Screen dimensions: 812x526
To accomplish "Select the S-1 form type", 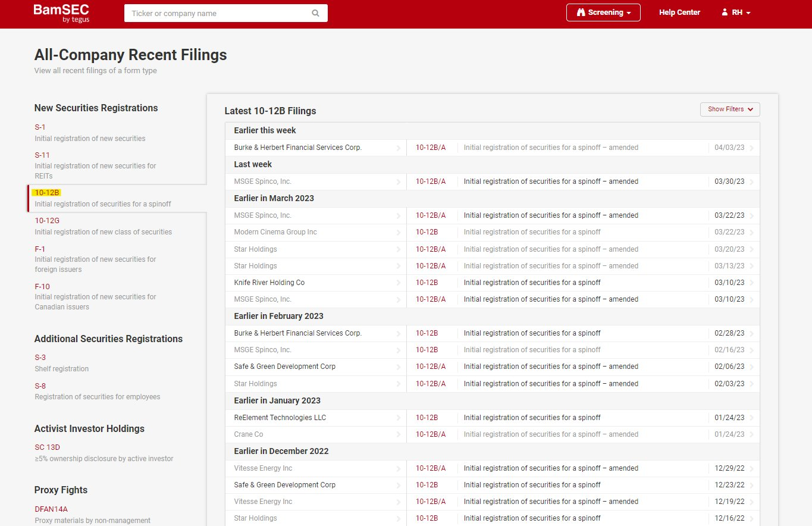I will 40,127.
